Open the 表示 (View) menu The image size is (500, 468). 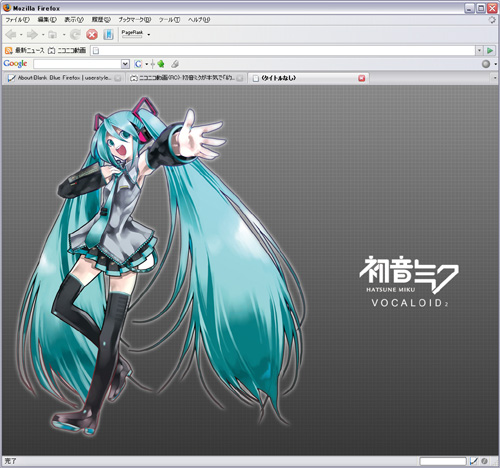(x=74, y=20)
